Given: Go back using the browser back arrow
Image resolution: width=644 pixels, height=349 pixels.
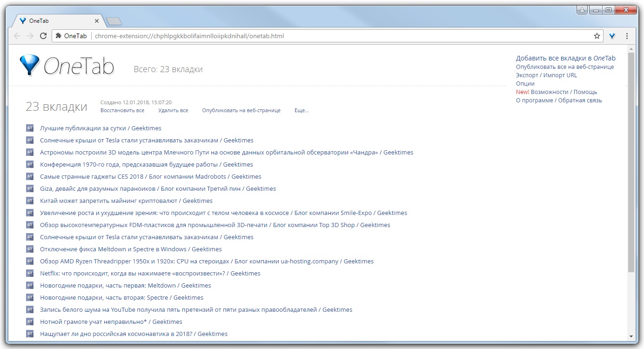Looking at the screenshot, I should [x=17, y=36].
